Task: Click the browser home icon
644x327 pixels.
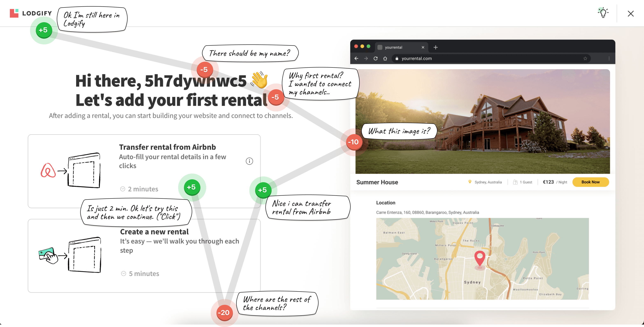Action: point(385,58)
